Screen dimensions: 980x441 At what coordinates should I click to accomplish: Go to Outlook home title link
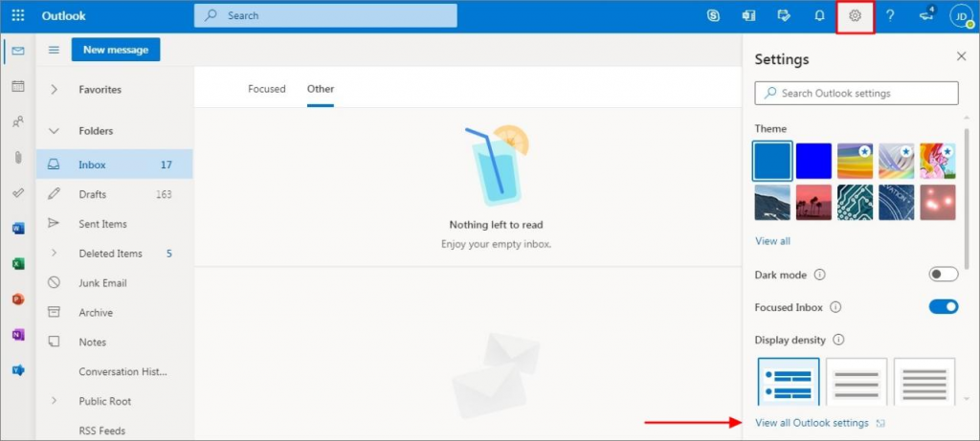tap(64, 15)
